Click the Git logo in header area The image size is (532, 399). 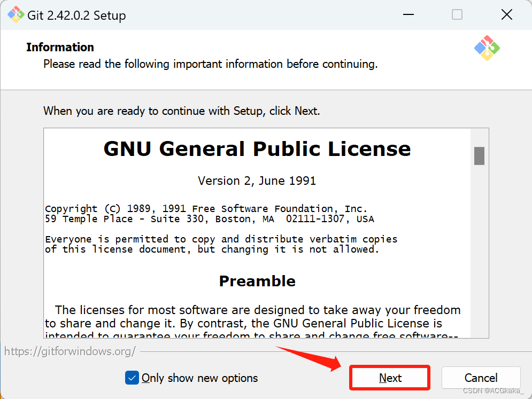(487, 48)
